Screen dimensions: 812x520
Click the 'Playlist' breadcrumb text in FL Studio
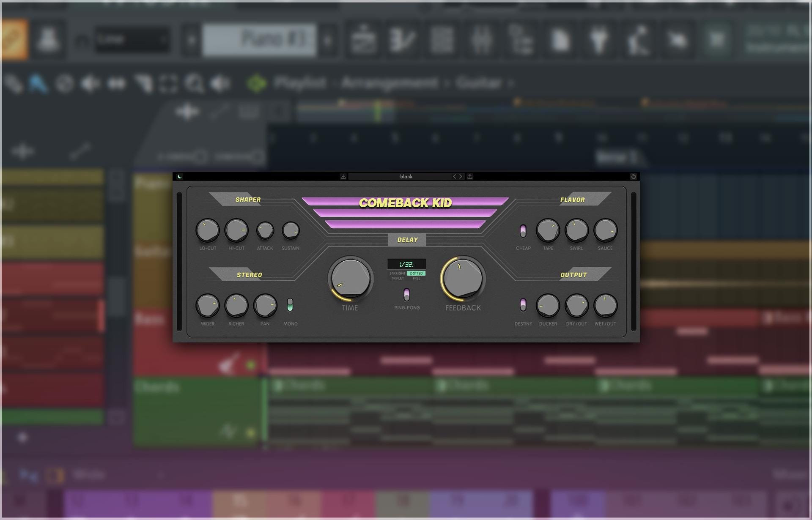point(300,83)
